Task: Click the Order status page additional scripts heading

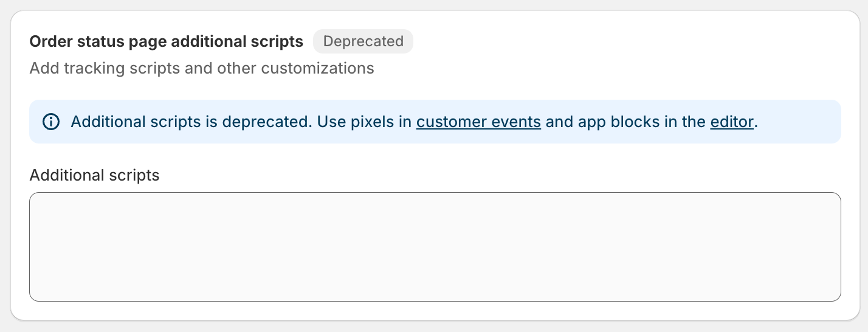Action: click(x=166, y=41)
